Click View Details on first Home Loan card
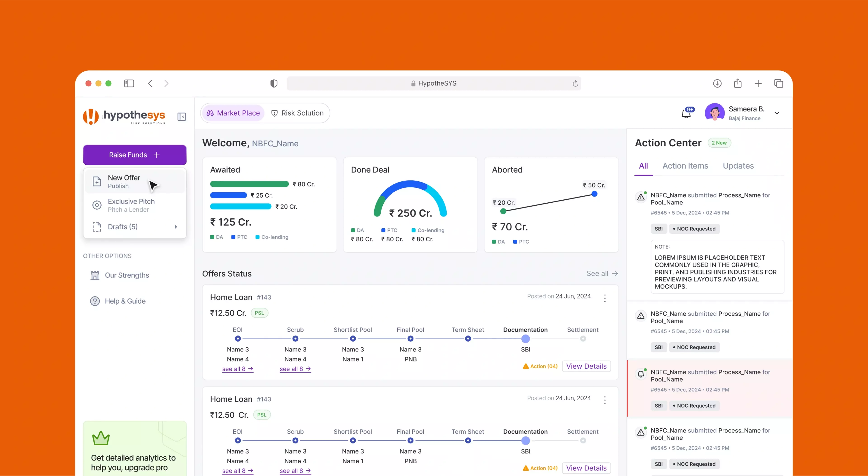 (x=586, y=366)
